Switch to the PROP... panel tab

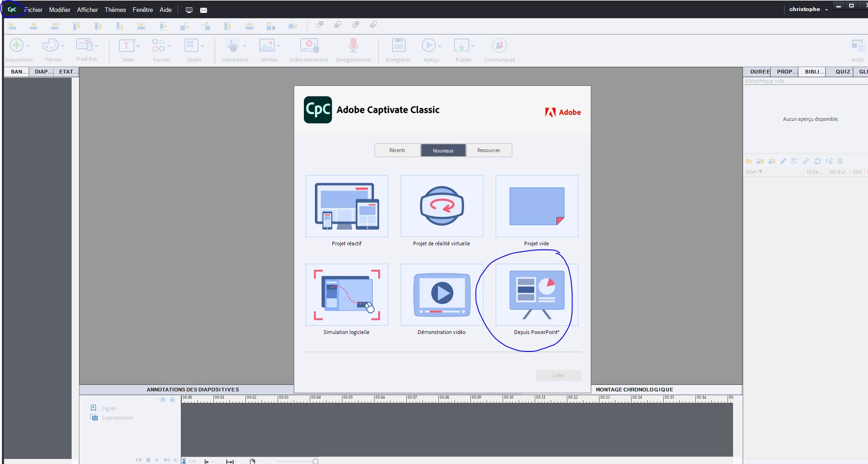(x=784, y=72)
